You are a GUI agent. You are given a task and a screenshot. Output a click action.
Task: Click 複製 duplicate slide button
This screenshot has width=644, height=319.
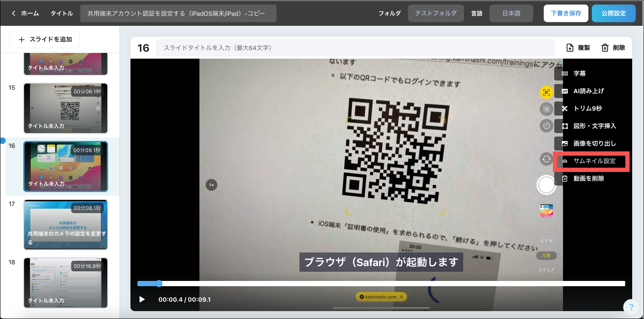(578, 48)
